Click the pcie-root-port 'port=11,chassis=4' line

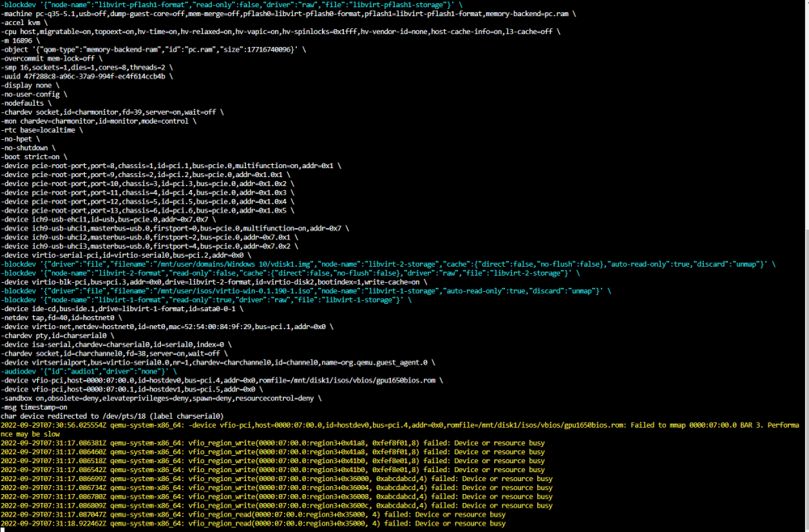tap(147, 192)
